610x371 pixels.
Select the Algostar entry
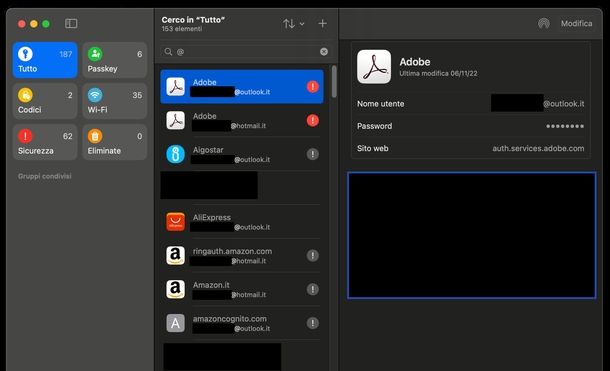(x=242, y=154)
